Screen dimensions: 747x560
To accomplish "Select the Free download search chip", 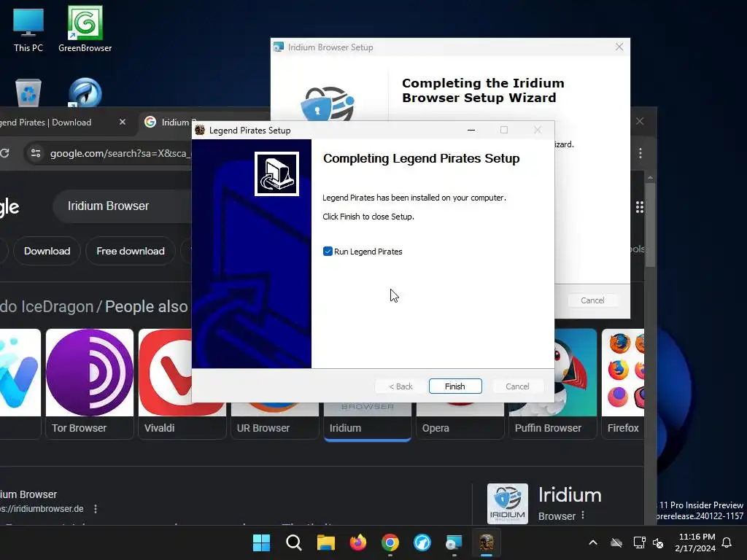I will pos(131,251).
